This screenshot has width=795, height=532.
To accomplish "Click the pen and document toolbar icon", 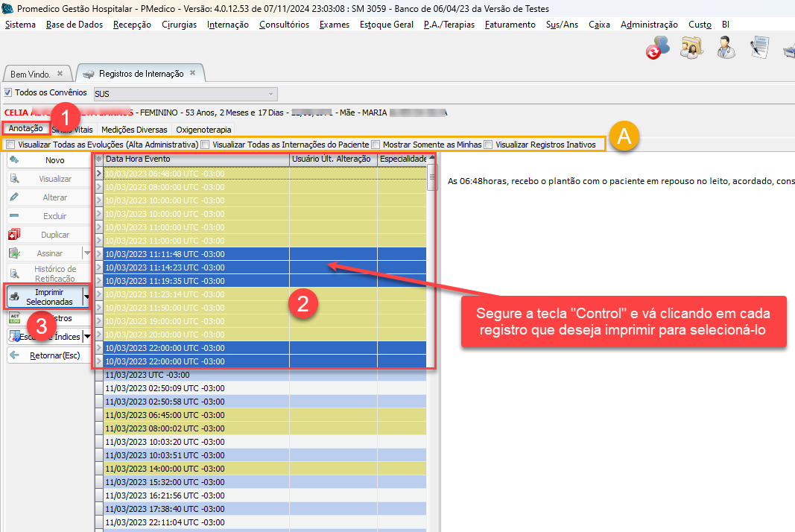I will pos(759,48).
